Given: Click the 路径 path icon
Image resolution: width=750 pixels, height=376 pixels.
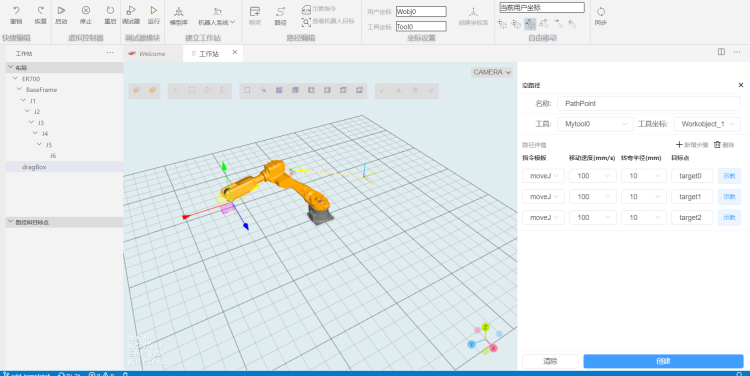Looking at the screenshot, I should tap(281, 11).
